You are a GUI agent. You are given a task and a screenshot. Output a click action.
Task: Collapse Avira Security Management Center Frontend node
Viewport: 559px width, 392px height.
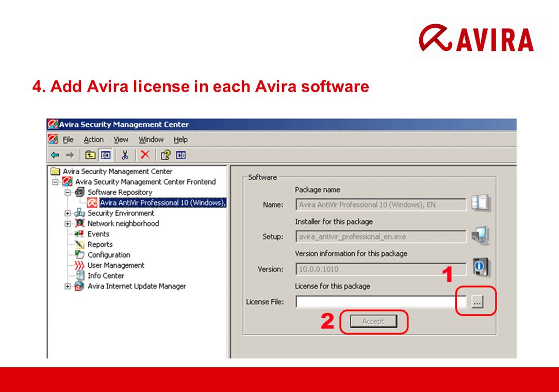point(55,182)
